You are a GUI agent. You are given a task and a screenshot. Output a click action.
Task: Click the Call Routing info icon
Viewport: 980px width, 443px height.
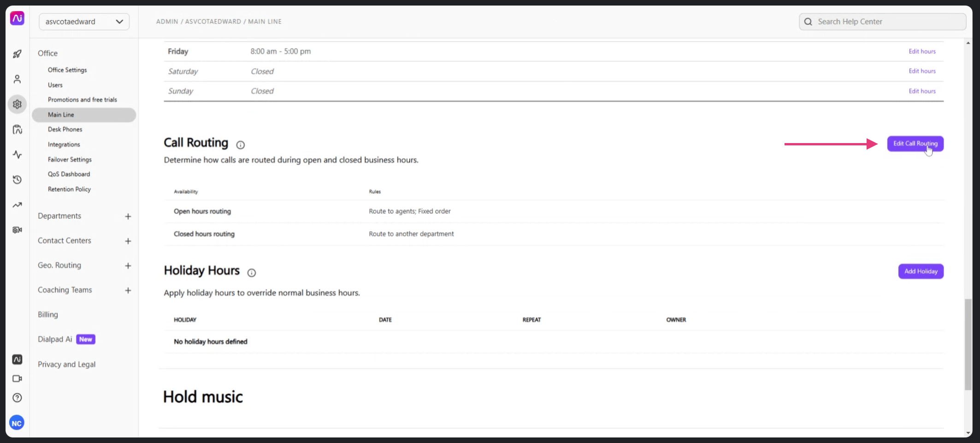(241, 145)
